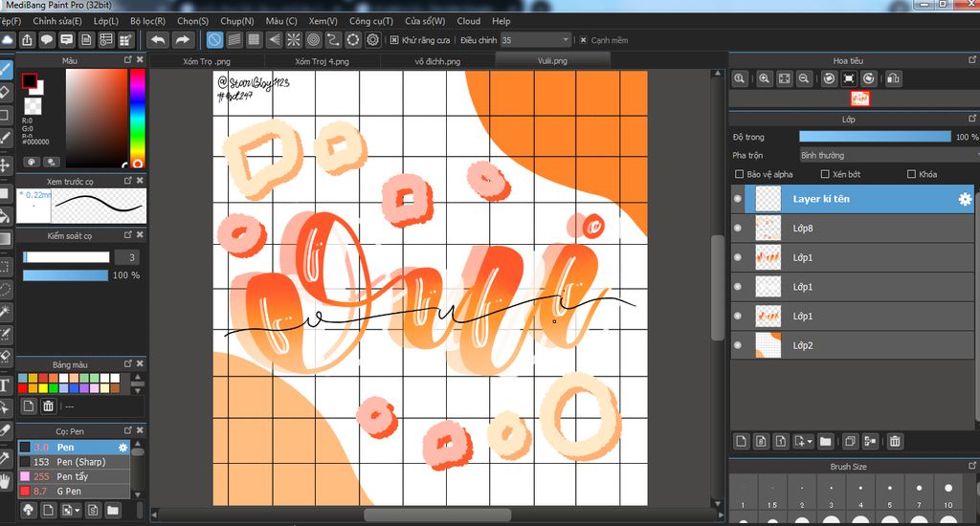The height and width of the screenshot is (526, 980).
Task: Switch to the vô địchh.png tab
Action: tap(437, 61)
